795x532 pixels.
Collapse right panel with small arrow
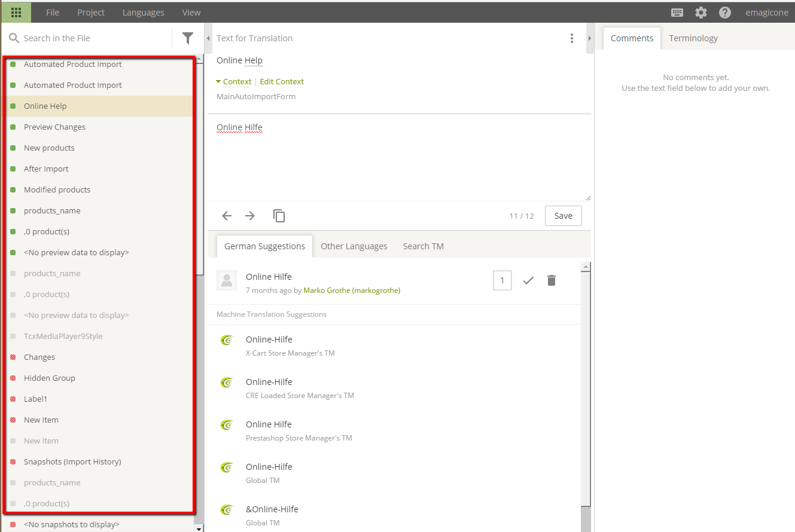tap(589, 38)
